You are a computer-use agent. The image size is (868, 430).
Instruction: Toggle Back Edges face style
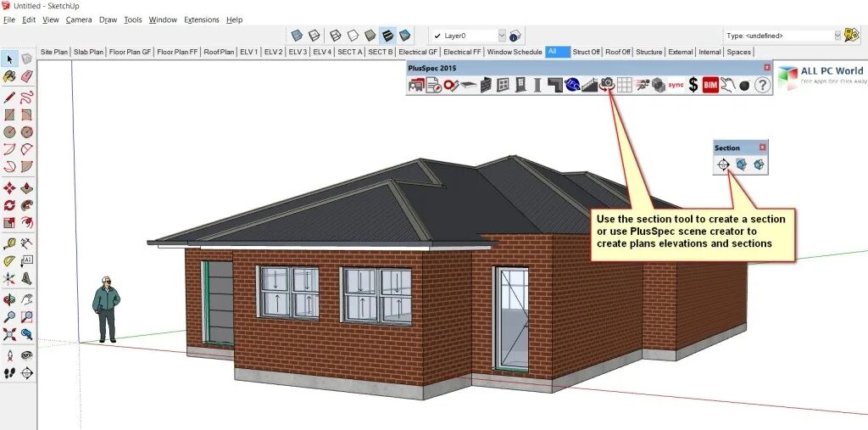click(x=314, y=36)
